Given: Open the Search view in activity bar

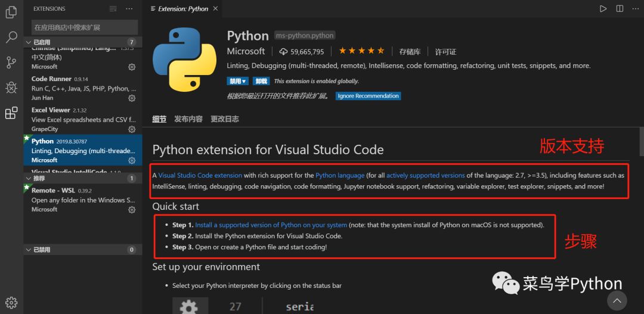Looking at the screenshot, I should (x=11, y=38).
